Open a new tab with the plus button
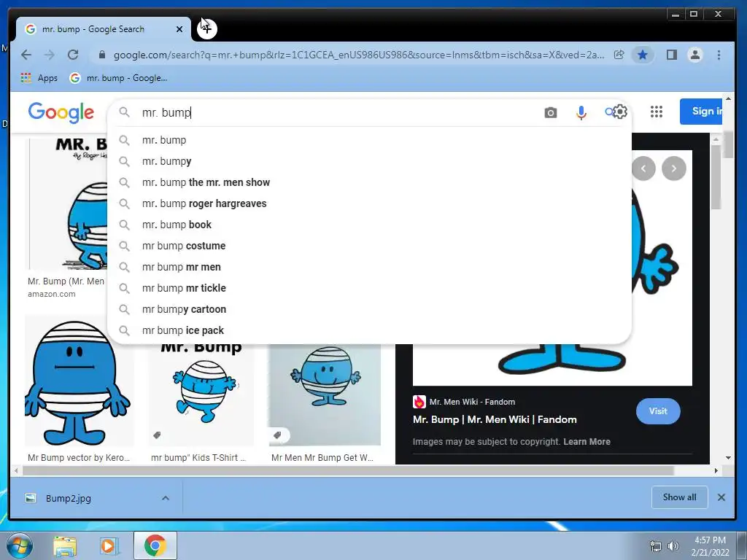Image resolution: width=747 pixels, height=560 pixels. point(207,28)
